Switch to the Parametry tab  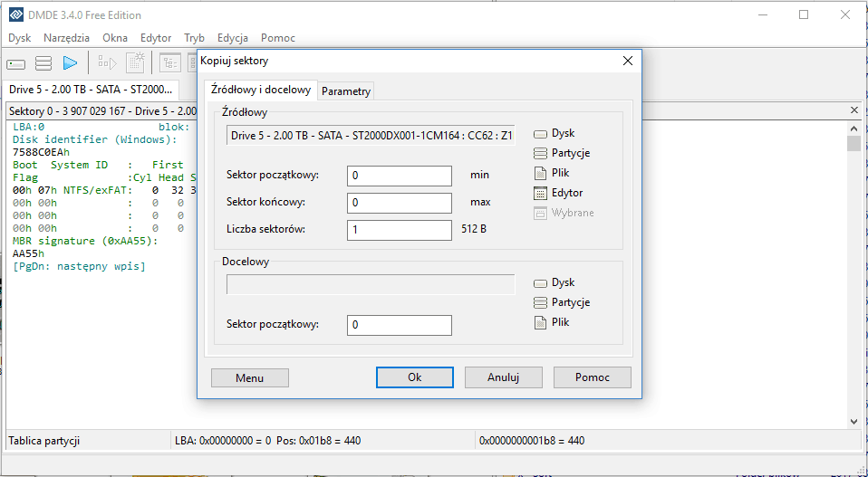(x=346, y=91)
